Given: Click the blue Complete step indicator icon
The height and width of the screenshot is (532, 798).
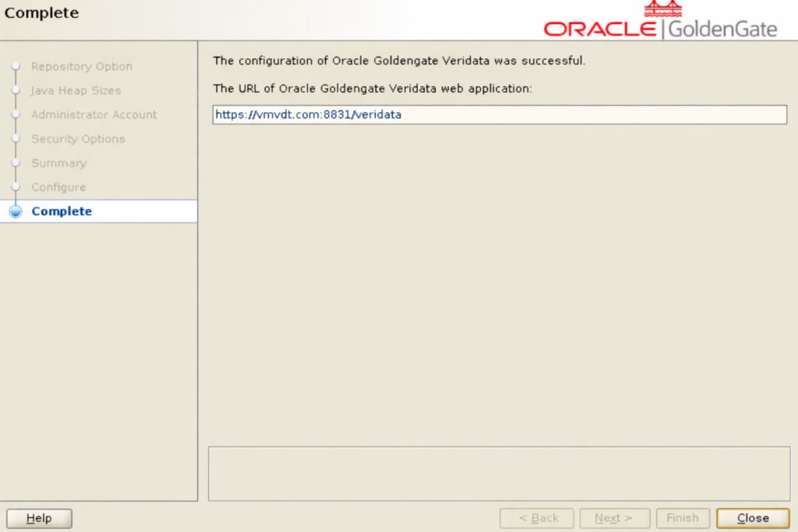Looking at the screenshot, I should tap(16, 212).
